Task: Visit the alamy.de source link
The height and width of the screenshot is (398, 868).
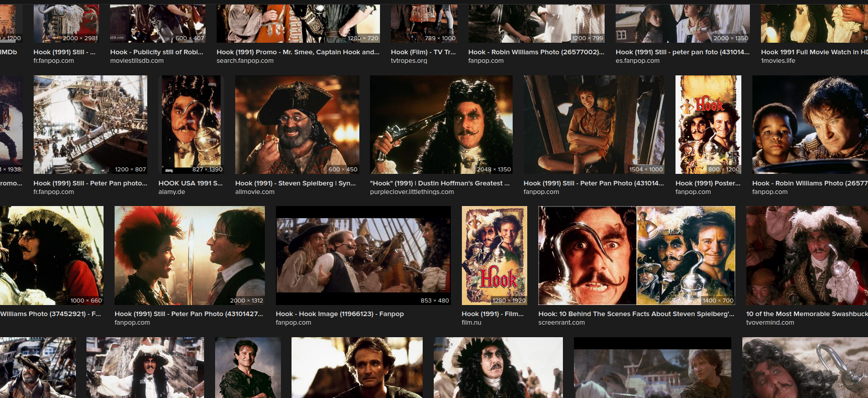Action: [172, 191]
